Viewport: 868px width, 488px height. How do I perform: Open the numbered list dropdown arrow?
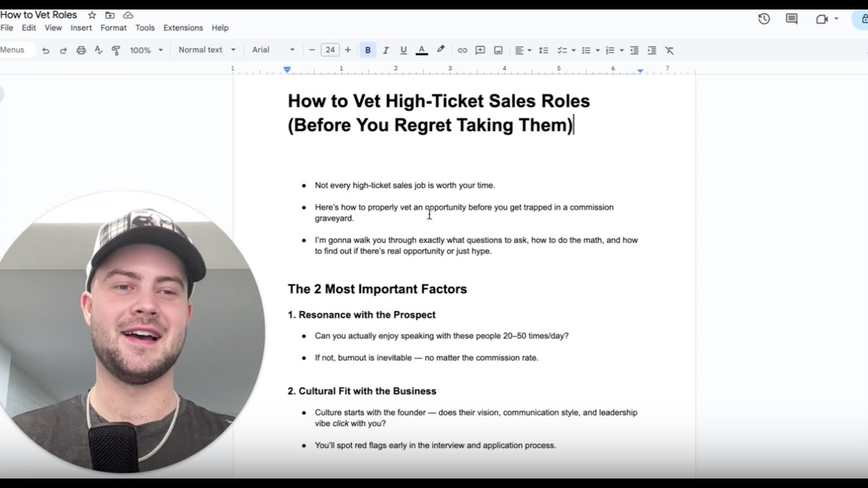click(x=621, y=50)
